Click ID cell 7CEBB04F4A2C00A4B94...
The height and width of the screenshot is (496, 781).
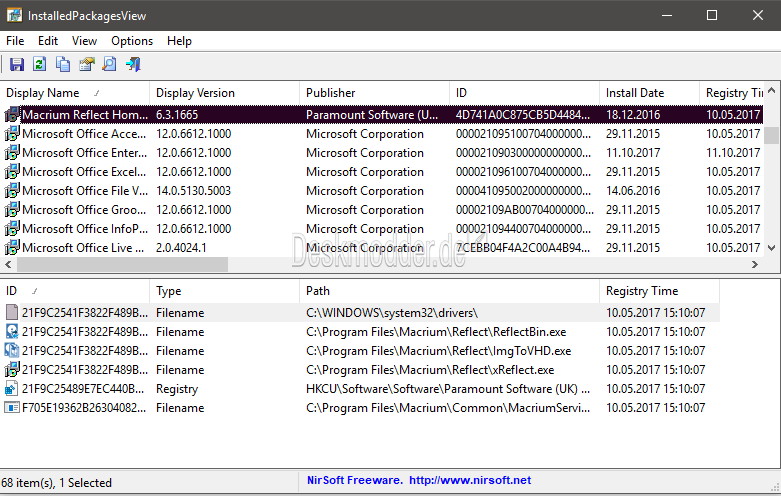coord(523,248)
